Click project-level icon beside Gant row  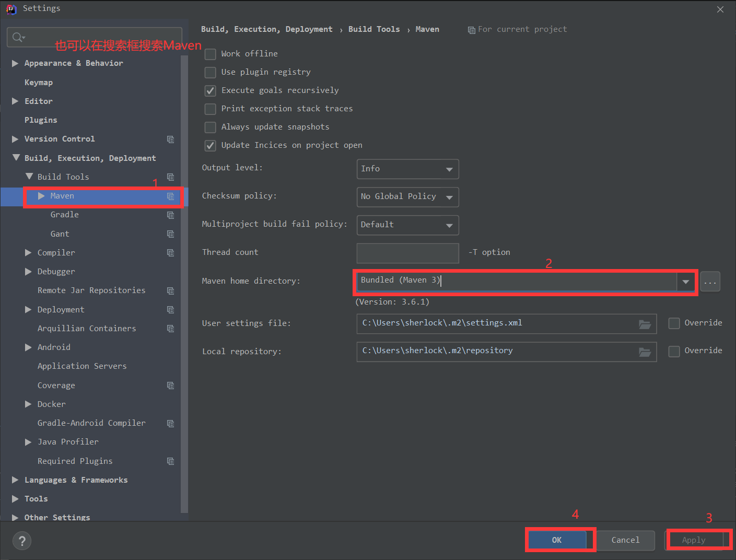click(170, 234)
